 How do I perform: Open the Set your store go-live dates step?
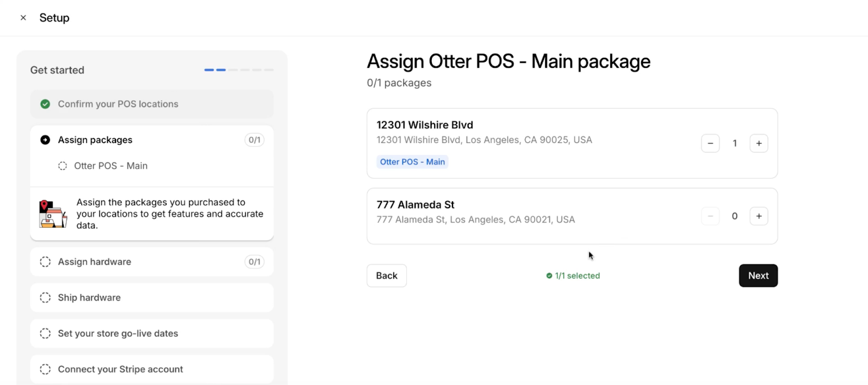click(x=118, y=333)
